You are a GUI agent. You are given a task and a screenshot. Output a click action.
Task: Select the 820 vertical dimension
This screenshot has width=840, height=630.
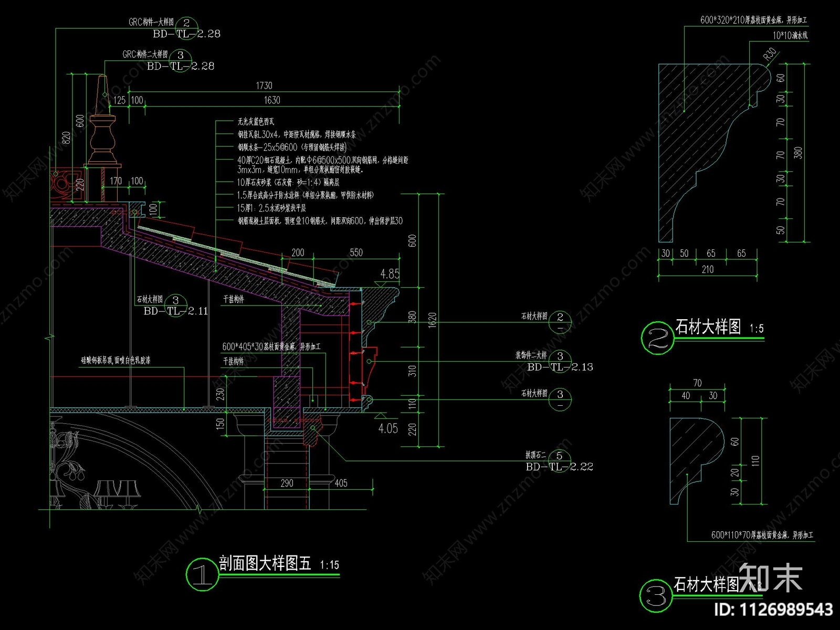66,138
